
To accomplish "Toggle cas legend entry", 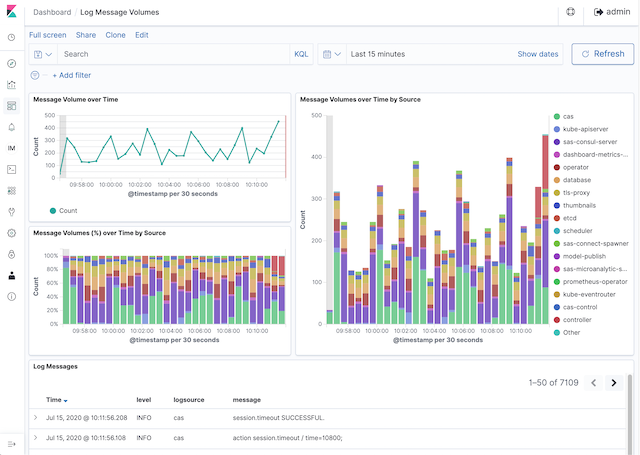I will [564, 117].
